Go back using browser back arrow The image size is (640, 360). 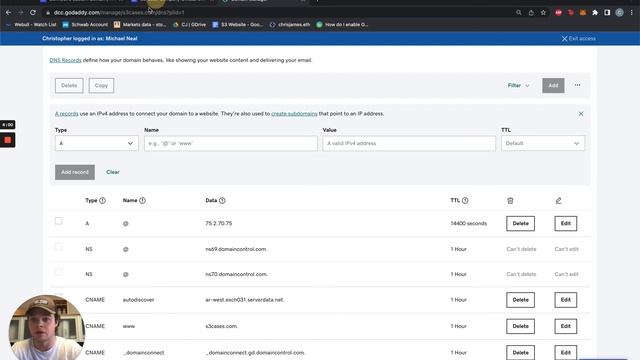8,13
